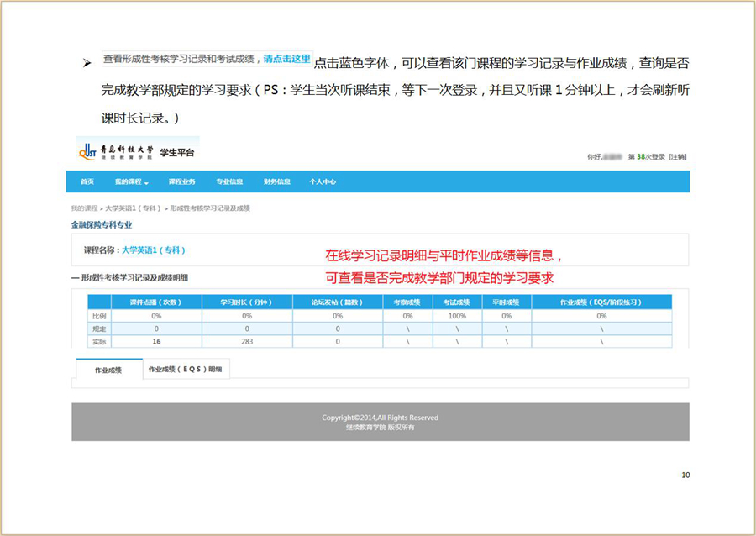756x536 pixels.
Task: Expand the 我的课程 dropdown menu
Action: (131, 181)
